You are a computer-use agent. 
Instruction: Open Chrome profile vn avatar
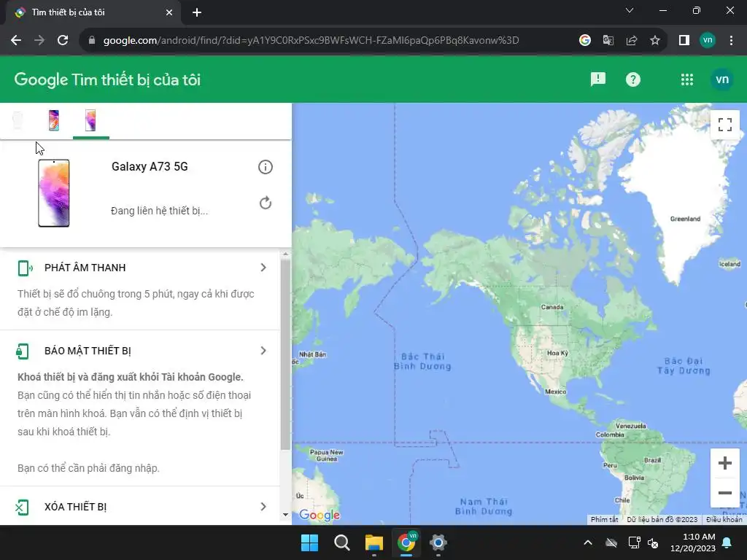[708, 40]
